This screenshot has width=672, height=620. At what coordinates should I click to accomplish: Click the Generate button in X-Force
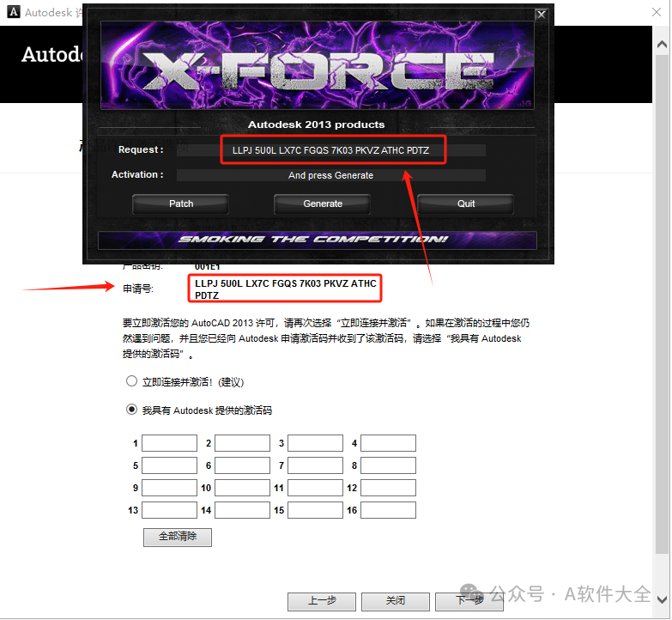[323, 204]
